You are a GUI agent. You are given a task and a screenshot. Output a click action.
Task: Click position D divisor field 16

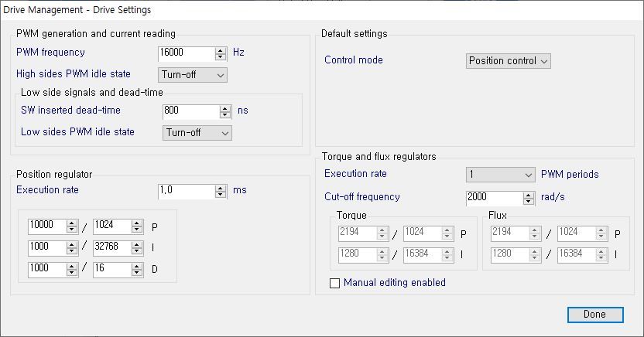pos(112,269)
